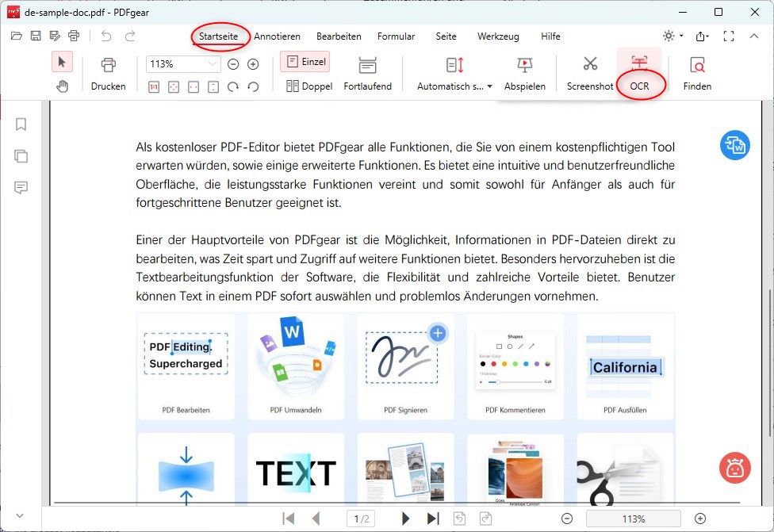This screenshot has width=774, height=532.
Task: Undo the last action
Action: [x=107, y=36]
